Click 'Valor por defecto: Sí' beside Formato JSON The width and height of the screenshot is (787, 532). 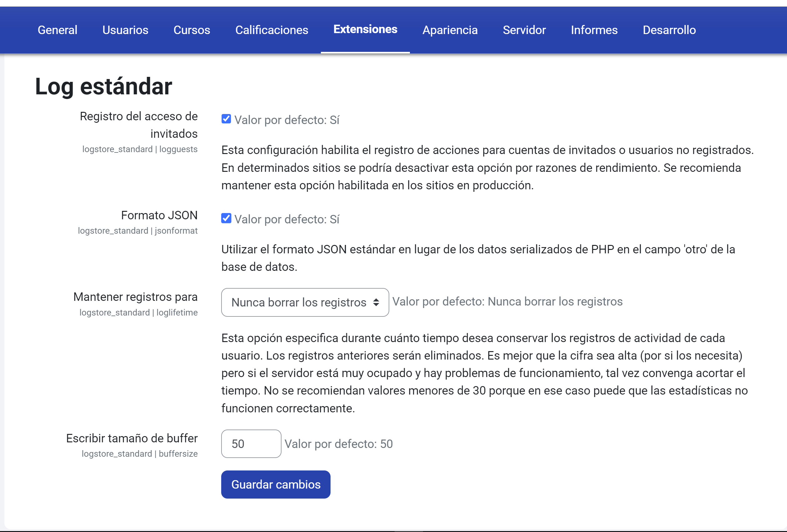click(286, 219)
